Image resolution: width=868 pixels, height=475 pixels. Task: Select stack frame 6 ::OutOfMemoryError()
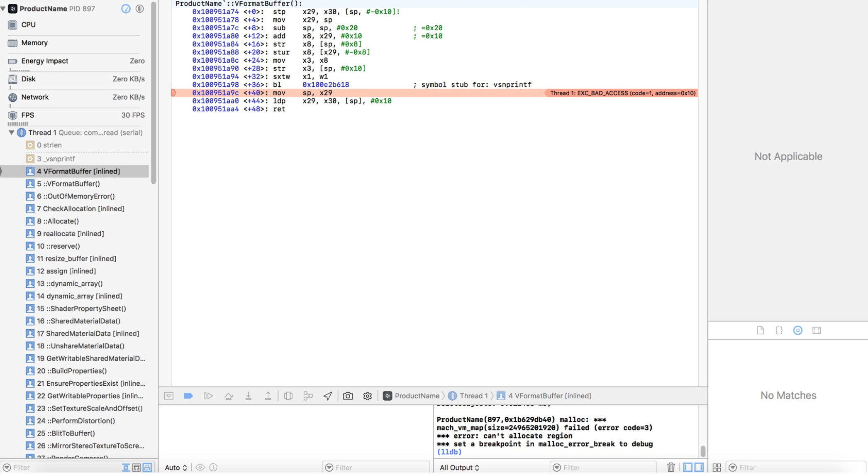click(76, 196)
